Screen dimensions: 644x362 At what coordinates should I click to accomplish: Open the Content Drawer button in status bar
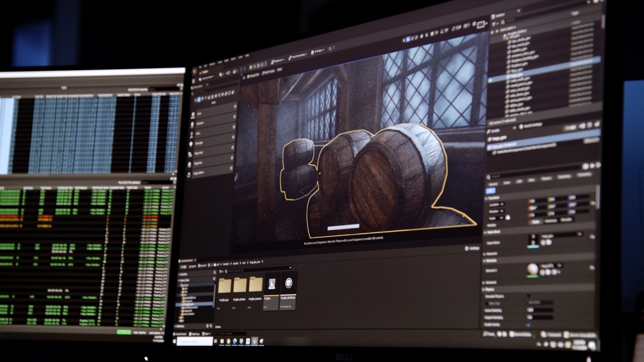180,334
